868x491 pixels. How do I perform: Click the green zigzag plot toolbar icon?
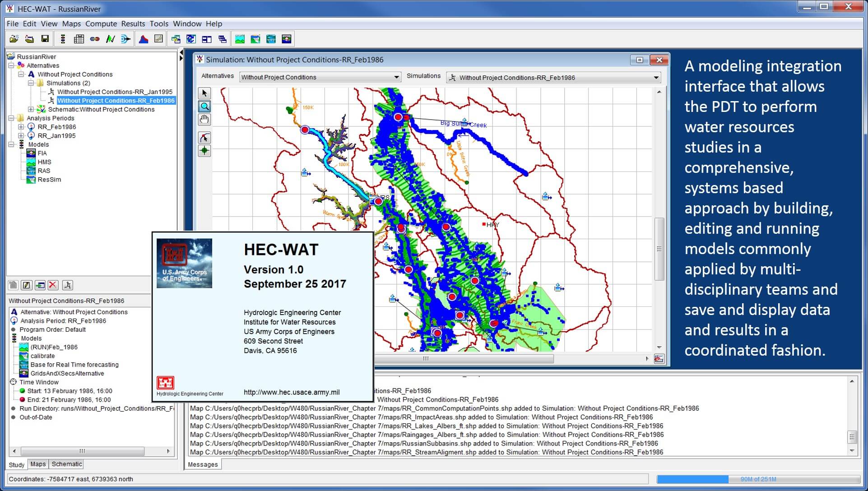110,39
